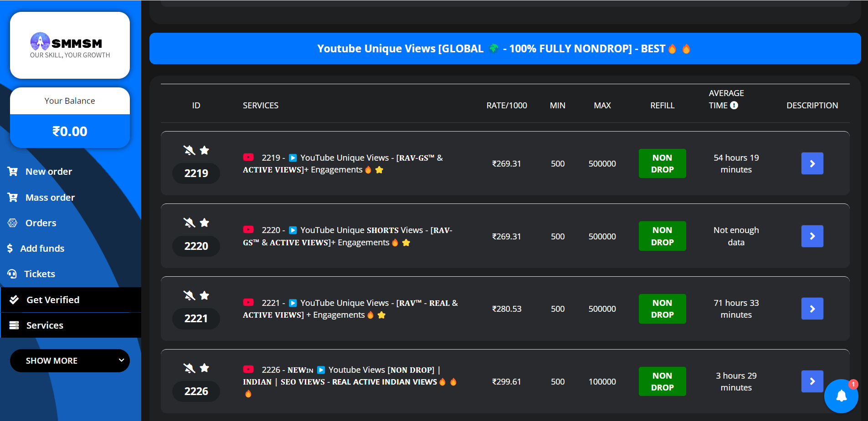Toggle favorite star for service 2226
The height and width of the screenshot is (421, 868).
pos(205,368)
